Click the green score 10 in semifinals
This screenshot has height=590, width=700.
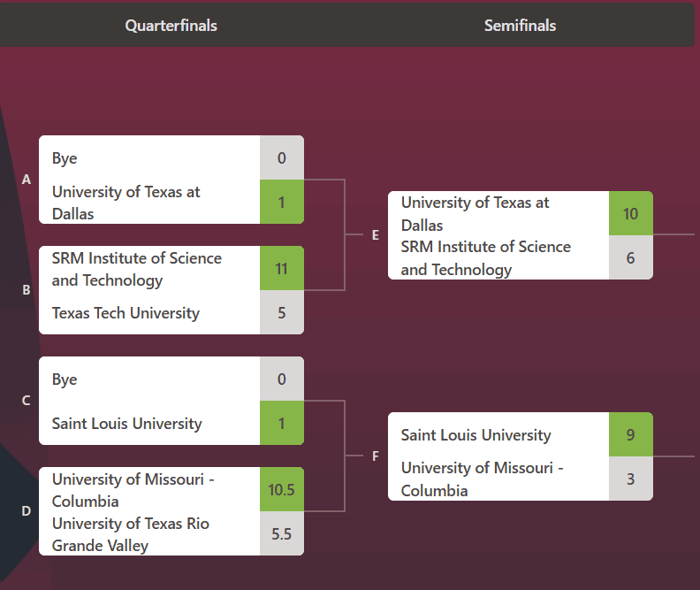click(x=631, y=214)
